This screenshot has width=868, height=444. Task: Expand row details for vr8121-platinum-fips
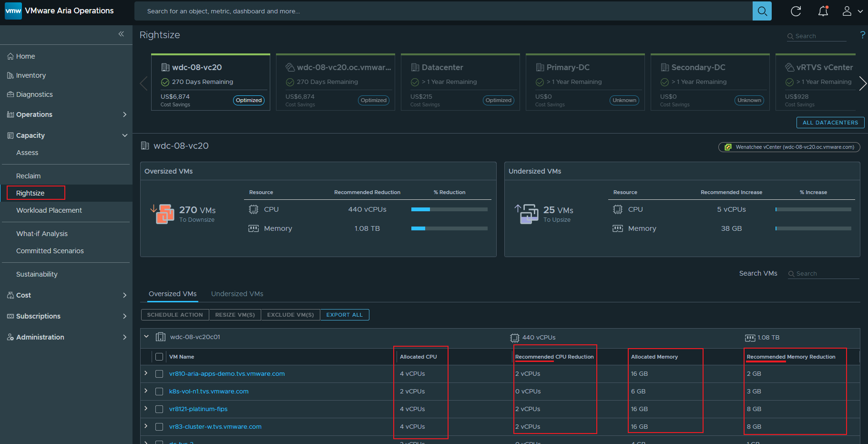146,408
